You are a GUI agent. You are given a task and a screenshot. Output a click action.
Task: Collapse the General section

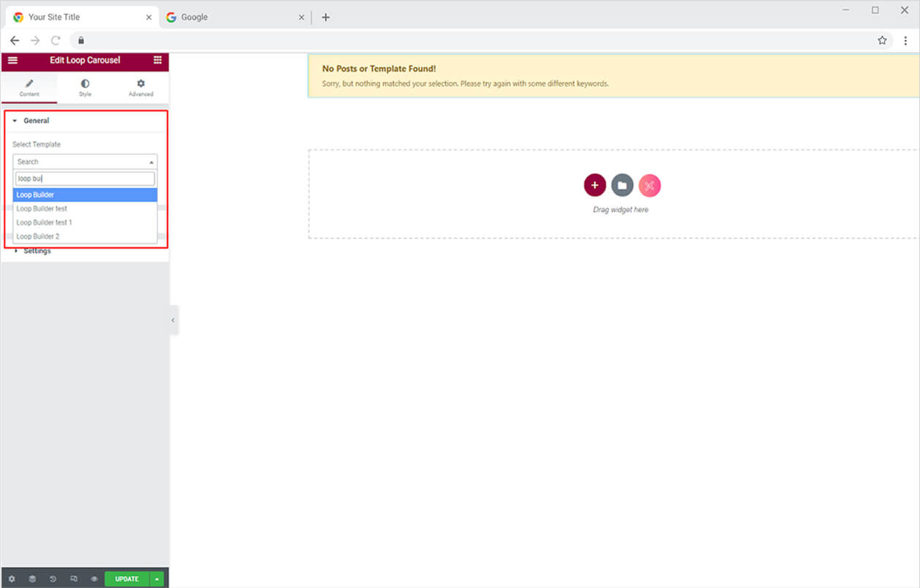(x=36, y=121)
